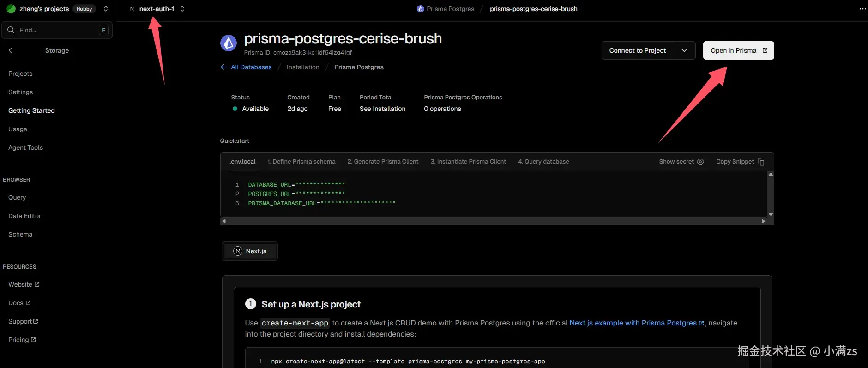Switch to Instantiate Prisma Client tab
The width and height of the screenshot is (868, 368).
[468, 162]
